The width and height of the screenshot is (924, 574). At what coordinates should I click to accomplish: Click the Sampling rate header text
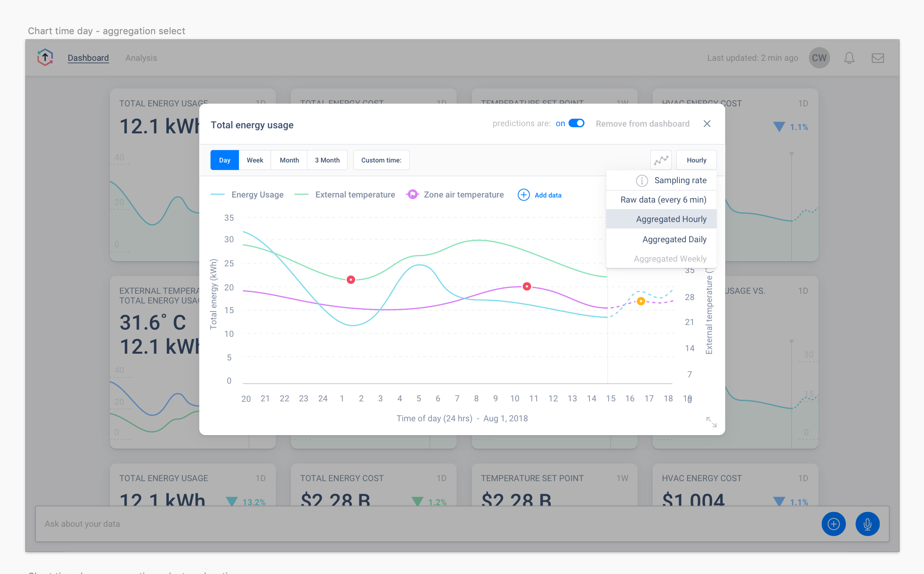coord(680,180)
